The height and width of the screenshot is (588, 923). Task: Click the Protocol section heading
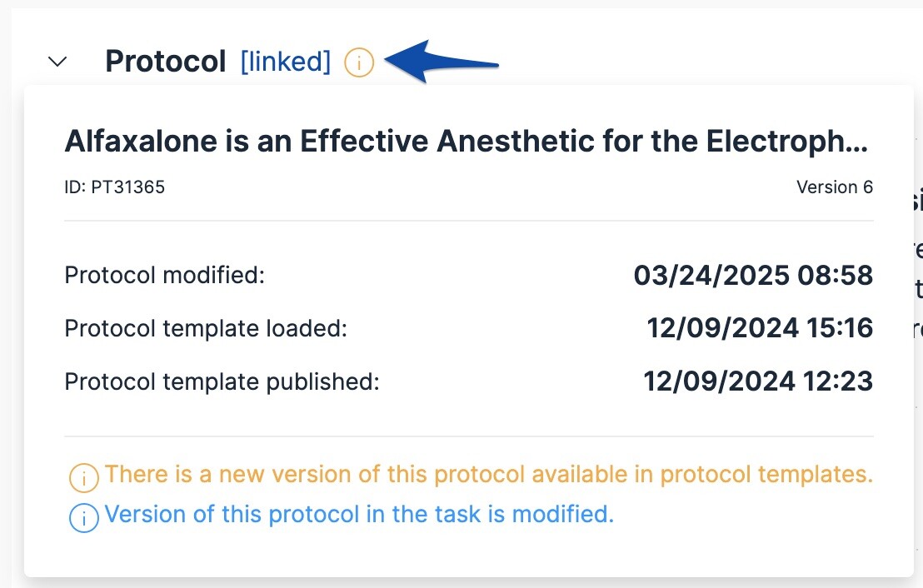(x=165, y=62)
